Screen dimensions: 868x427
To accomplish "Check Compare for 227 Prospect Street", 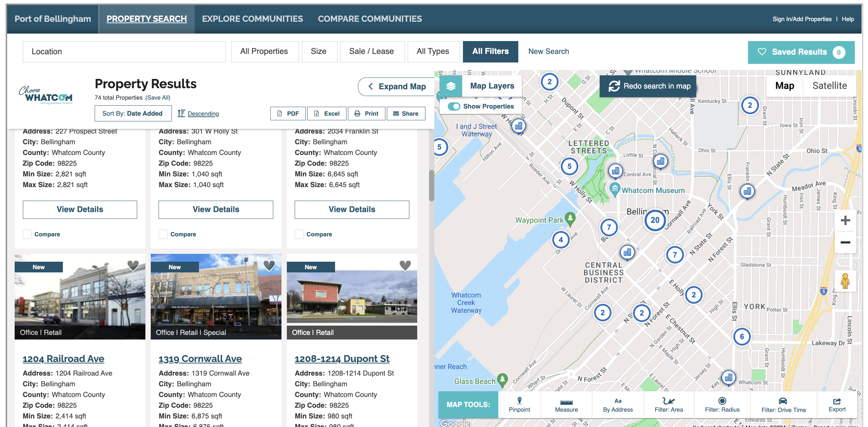I will (28, 234).
